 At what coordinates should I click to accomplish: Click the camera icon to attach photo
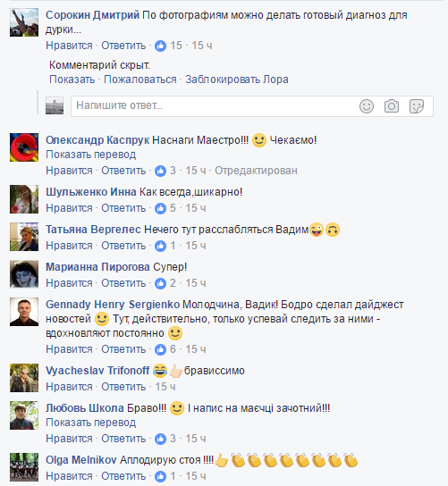point(392,106)
